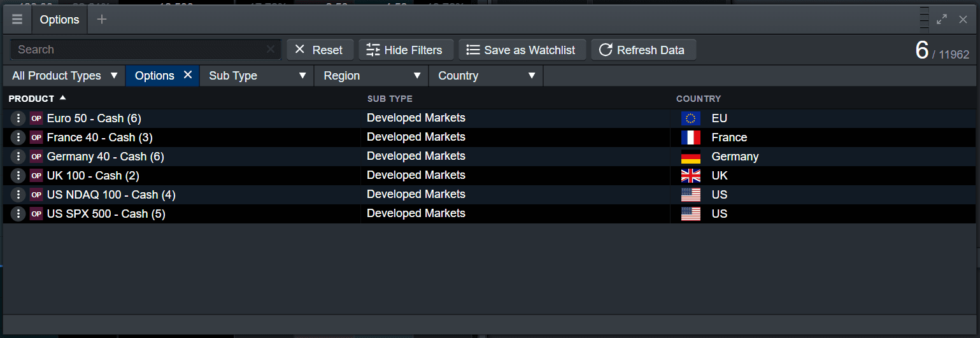
Task: Click the OP icon next to Germany 40 - Cash
Action: point(36,157)
